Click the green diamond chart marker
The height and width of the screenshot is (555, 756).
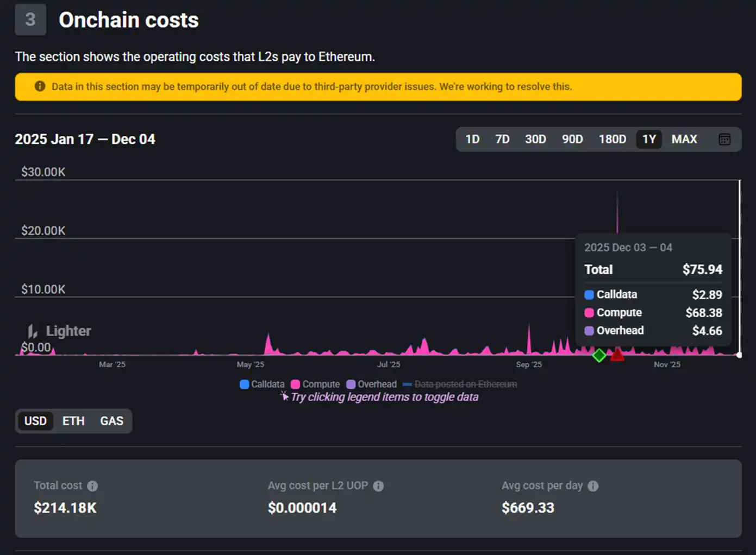[599, 355]
